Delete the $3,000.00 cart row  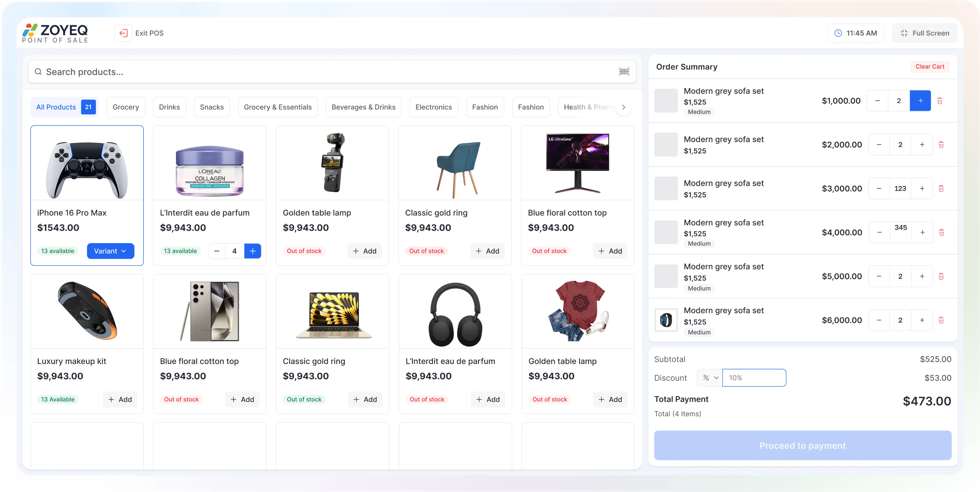[941, 188]
